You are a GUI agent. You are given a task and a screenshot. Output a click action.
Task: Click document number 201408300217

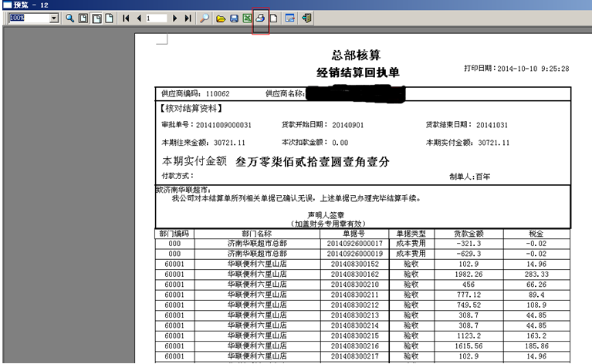(355, 356)
